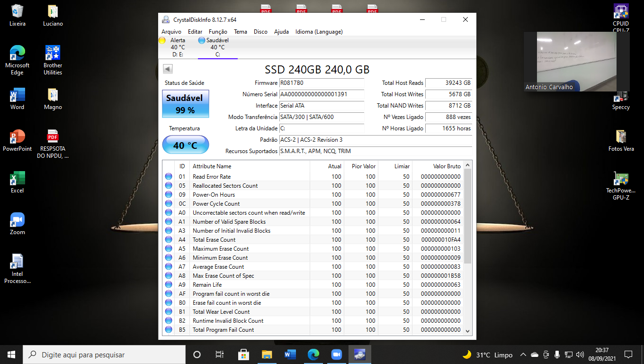Open the Disco menu
Image resolution: width=644 pixels, height=364 pixels.
[260, 32]
